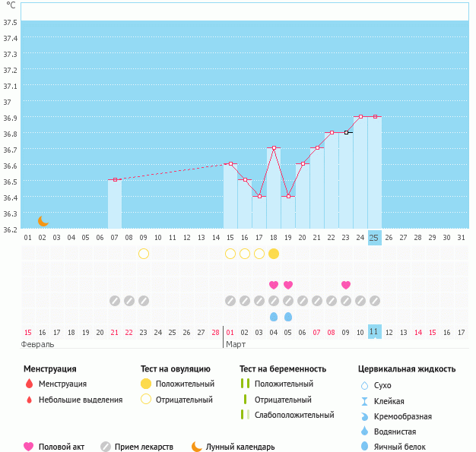Click the Март month label
The width and height of the screenshot is (476, 452).
(236, 344)
